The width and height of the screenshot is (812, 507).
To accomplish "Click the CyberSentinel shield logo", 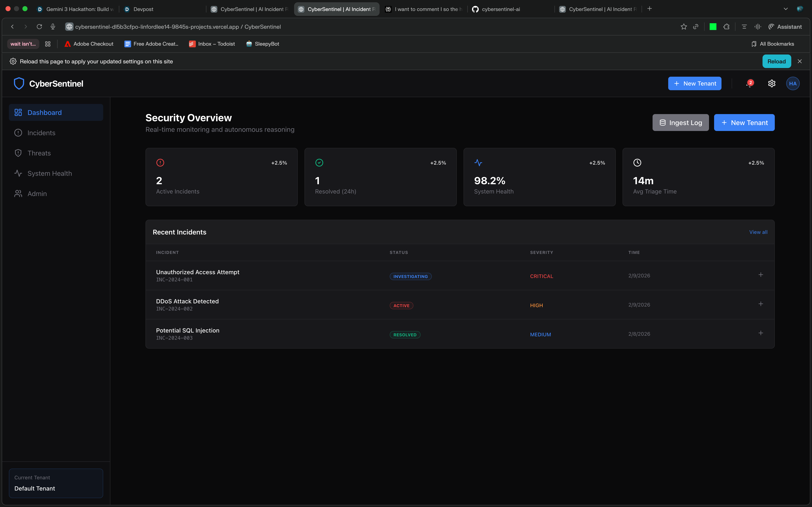I will [19, 83].
